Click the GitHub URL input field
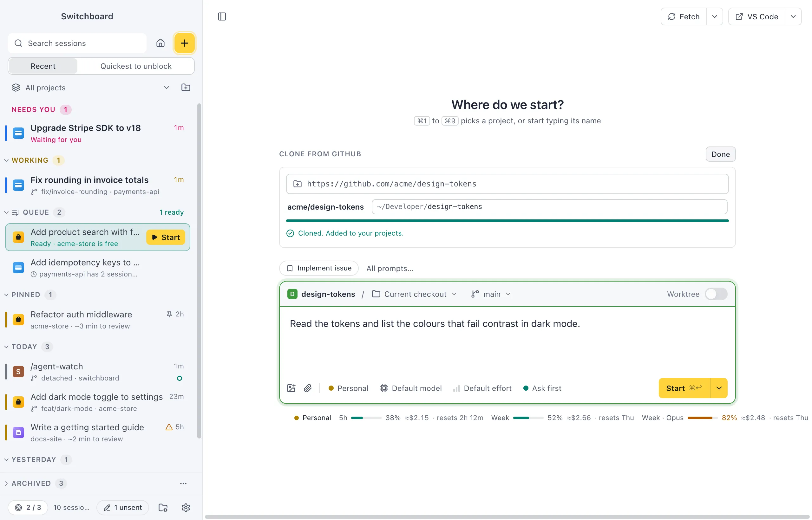The width and height of the screenshot is (812, 520). point(507,184)
